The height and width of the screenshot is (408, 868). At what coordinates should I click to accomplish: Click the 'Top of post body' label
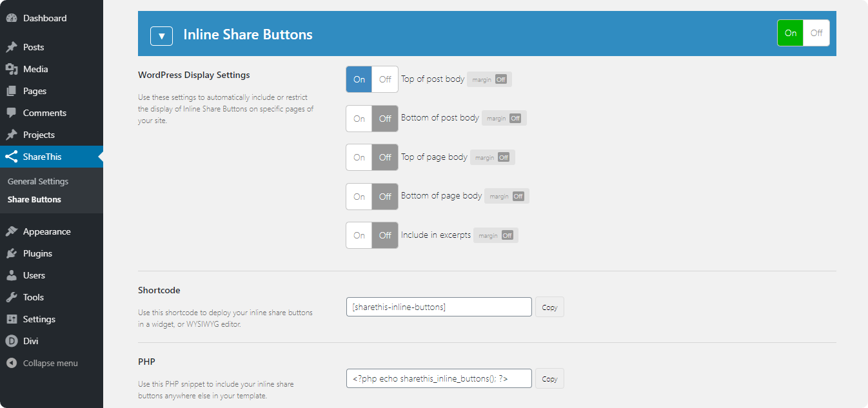click(x=433, y=79)
